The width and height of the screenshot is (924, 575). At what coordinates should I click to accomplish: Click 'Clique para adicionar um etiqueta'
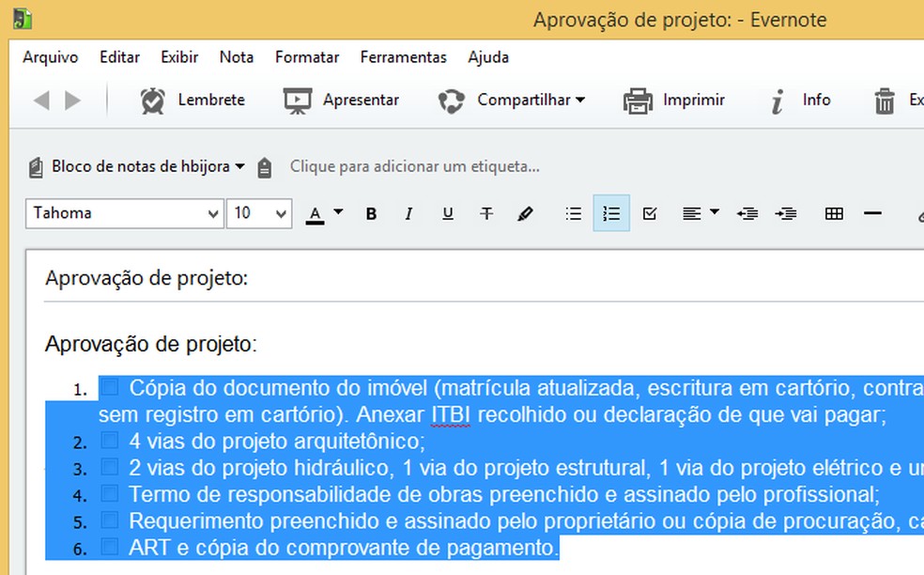pyautogui.click(x=413, y=166)
